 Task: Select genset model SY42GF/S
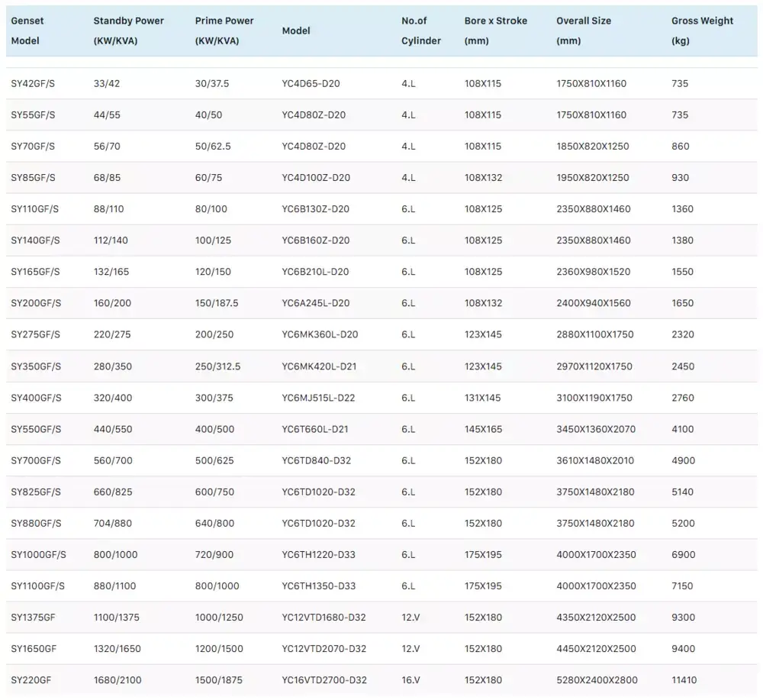click(x=33, y=84)
